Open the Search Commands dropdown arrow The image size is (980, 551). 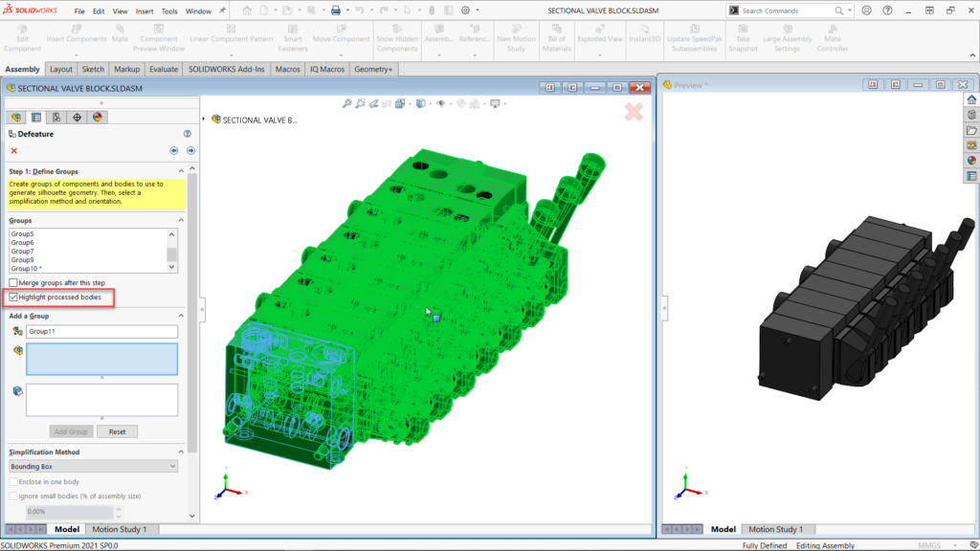(850, 11)
